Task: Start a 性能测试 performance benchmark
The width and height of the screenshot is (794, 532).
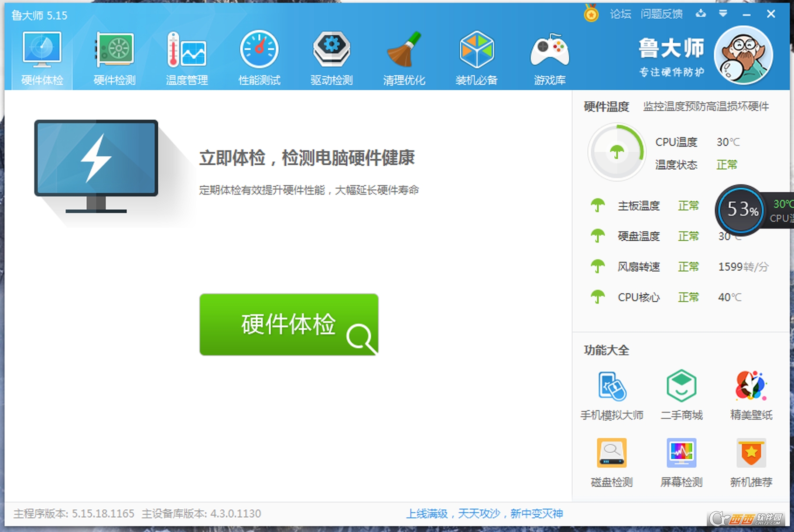Action: 259,57
